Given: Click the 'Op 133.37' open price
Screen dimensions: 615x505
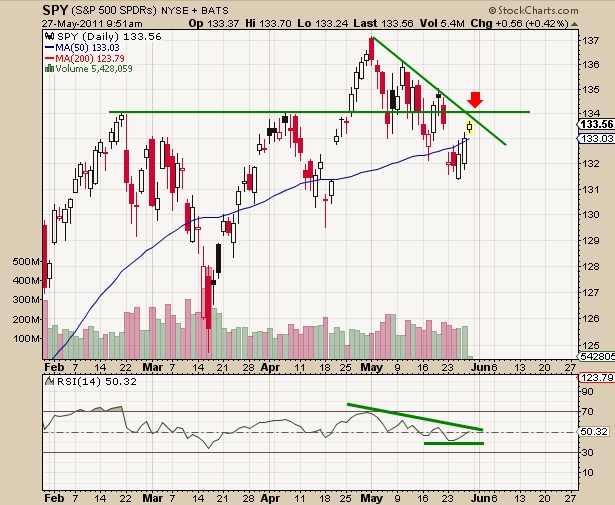Looking at the screenshot, I should 214,24.
